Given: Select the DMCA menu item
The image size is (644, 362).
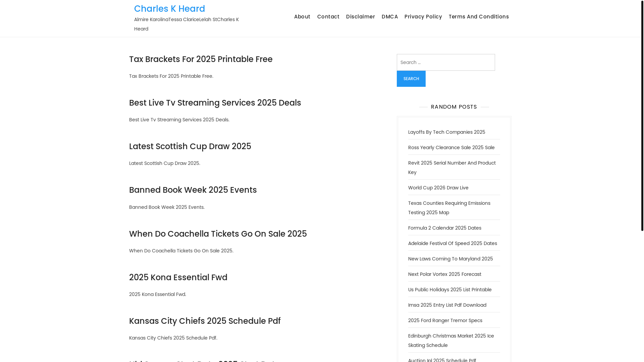Looking at the screenshot, I should 390,17.
